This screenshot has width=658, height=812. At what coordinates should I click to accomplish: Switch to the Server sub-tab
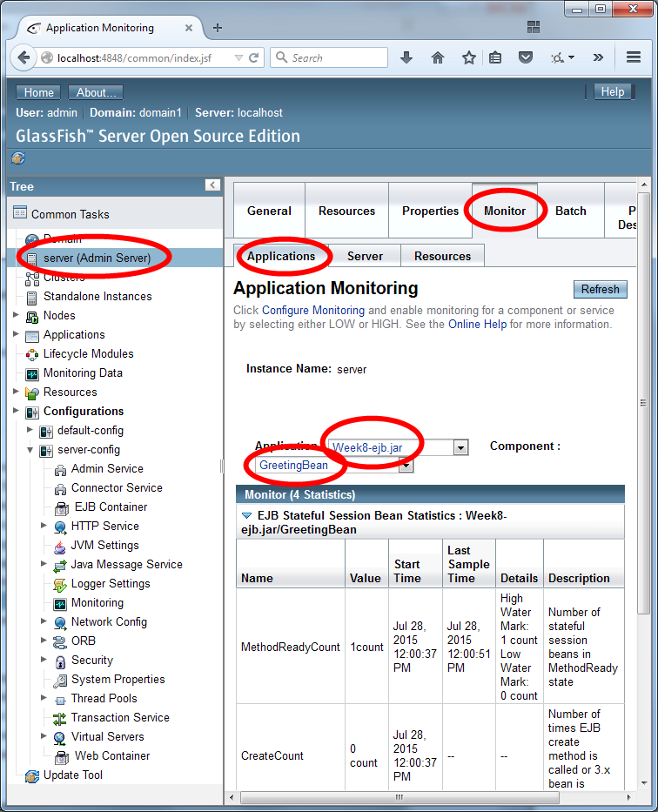click(365, 256)
